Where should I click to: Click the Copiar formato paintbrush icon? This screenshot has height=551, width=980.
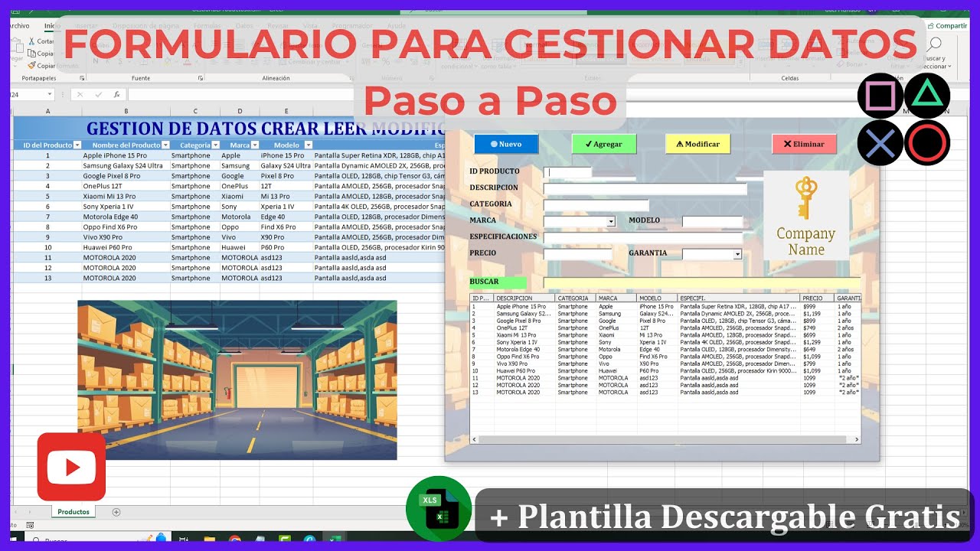(31, 66)
